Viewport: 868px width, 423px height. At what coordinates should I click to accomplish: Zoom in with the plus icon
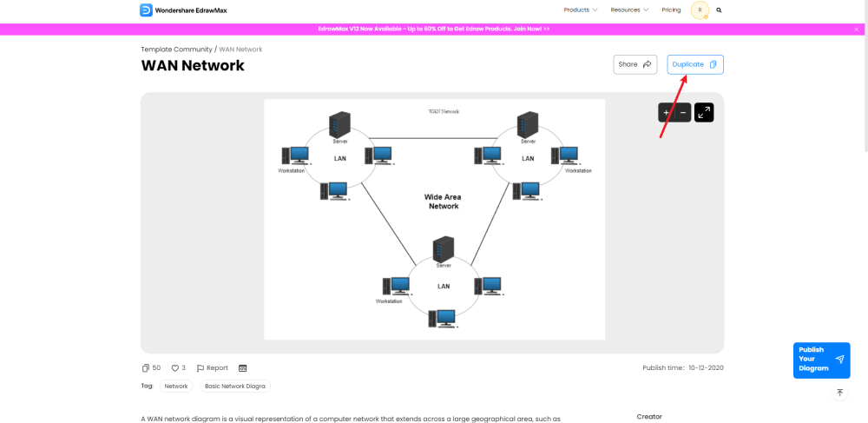[666, 112]
